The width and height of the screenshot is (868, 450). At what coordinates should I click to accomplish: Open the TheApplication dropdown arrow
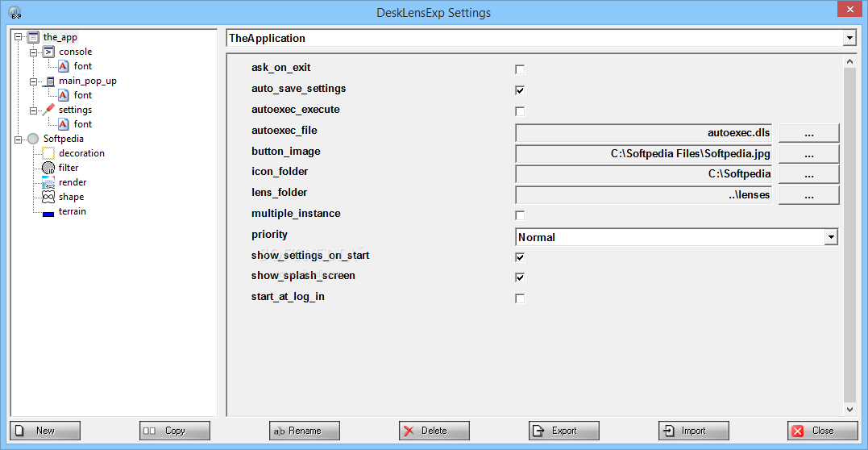tap(849, 38)
